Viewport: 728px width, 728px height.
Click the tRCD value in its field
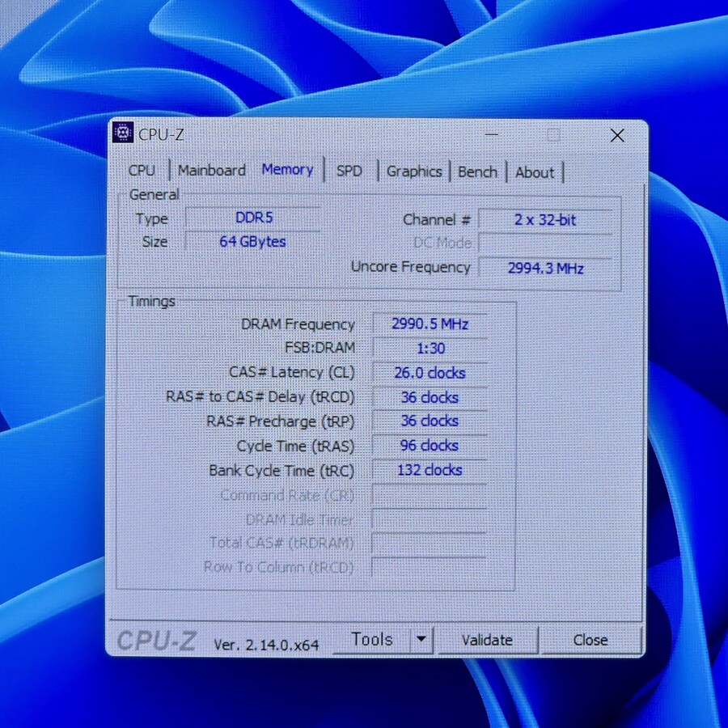pyautogui.click(x=430, y=397)
